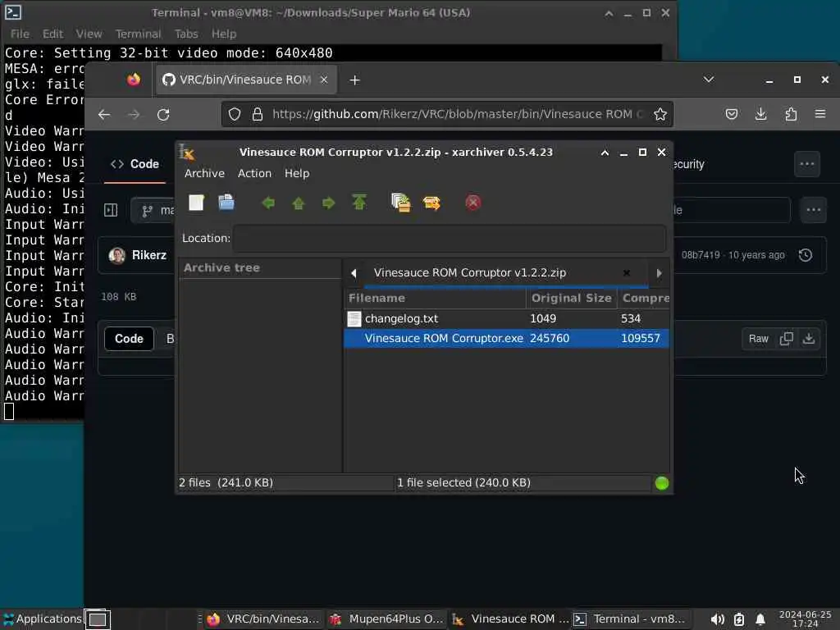Click the Code view toggle button on GitHub
The image size is (840, 630).
[x=129, y=339]
